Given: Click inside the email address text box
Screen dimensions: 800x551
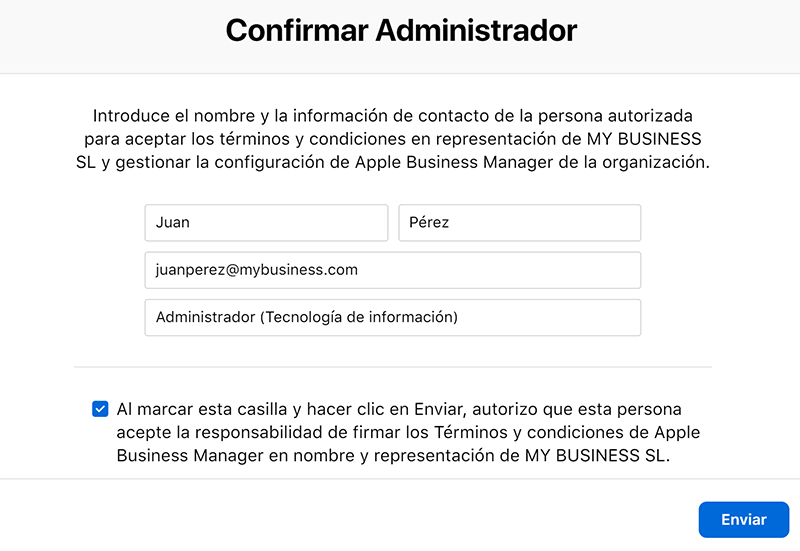Looking at the screenshot, I should [393, 270].
